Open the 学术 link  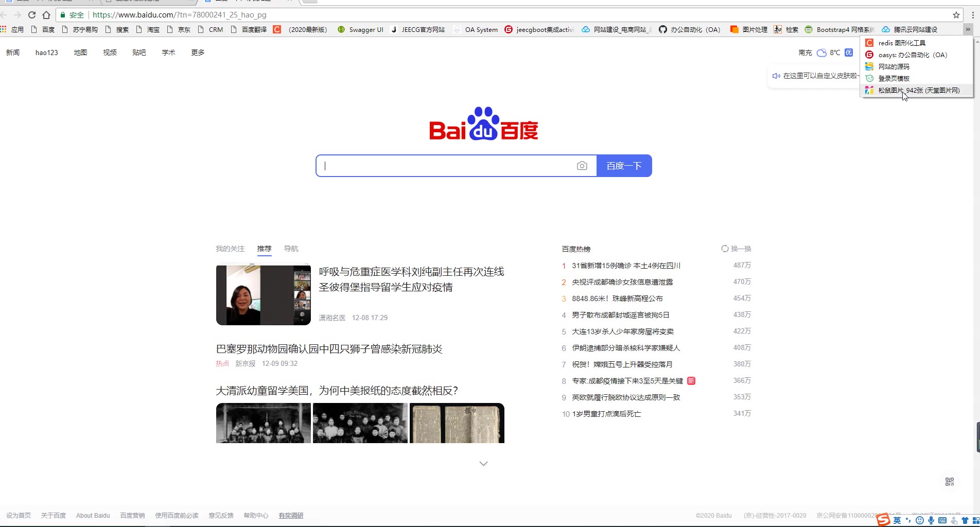[x=168, y=52]
